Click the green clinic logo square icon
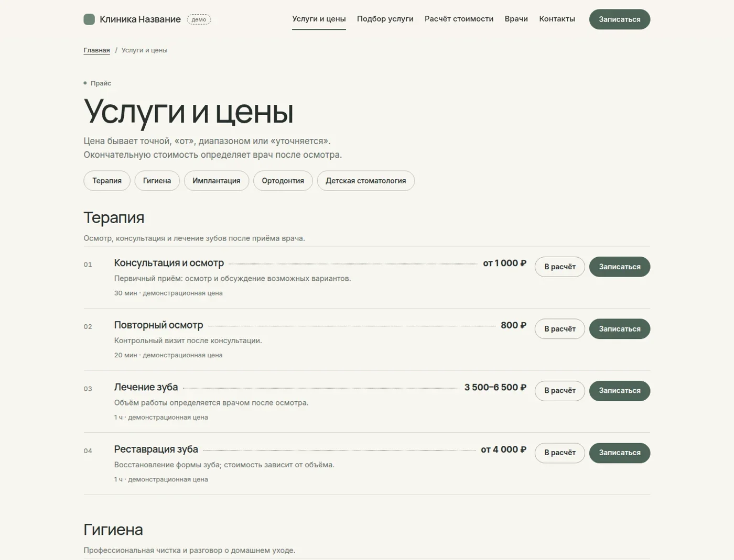Viewport: 734px width, 560px height. point(89,19)
